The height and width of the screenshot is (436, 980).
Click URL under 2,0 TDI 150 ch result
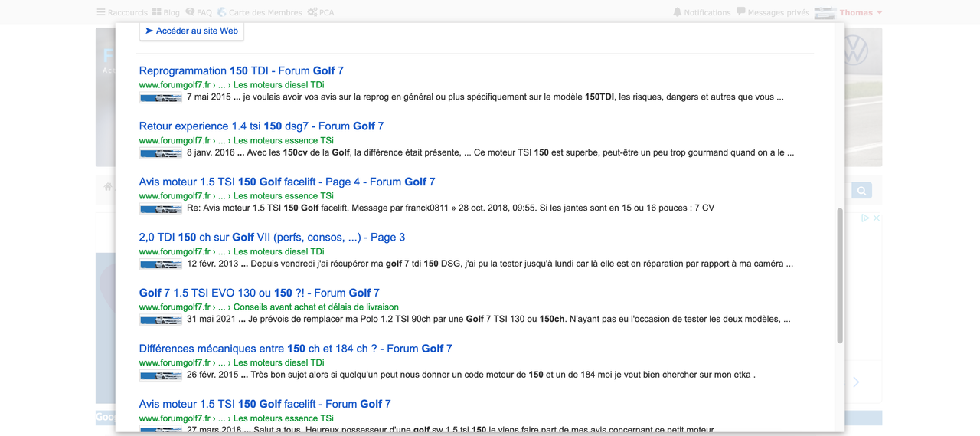click(x=231, y=251)
